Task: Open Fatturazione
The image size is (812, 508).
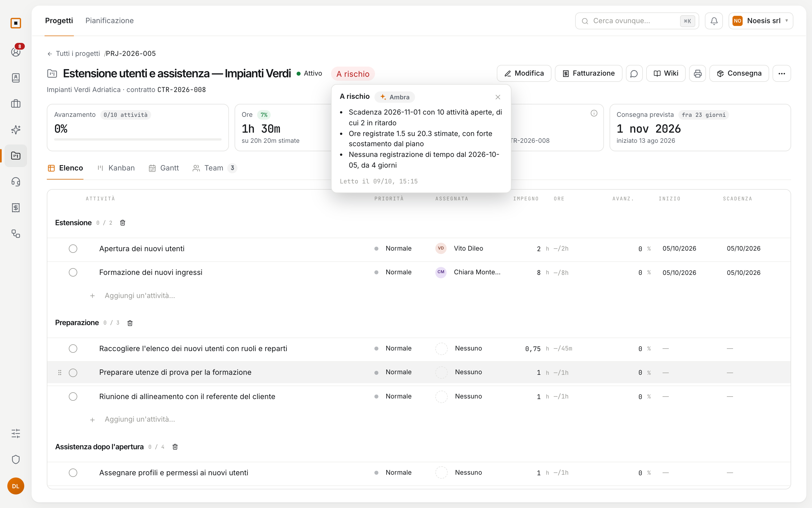Action: pyautogui.click(x=588, y=73)
